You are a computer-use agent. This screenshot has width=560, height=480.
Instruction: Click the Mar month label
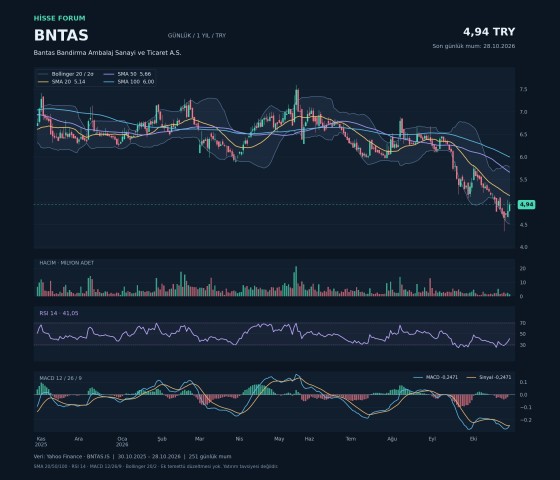pyautogui.click(x=200, y=439)
